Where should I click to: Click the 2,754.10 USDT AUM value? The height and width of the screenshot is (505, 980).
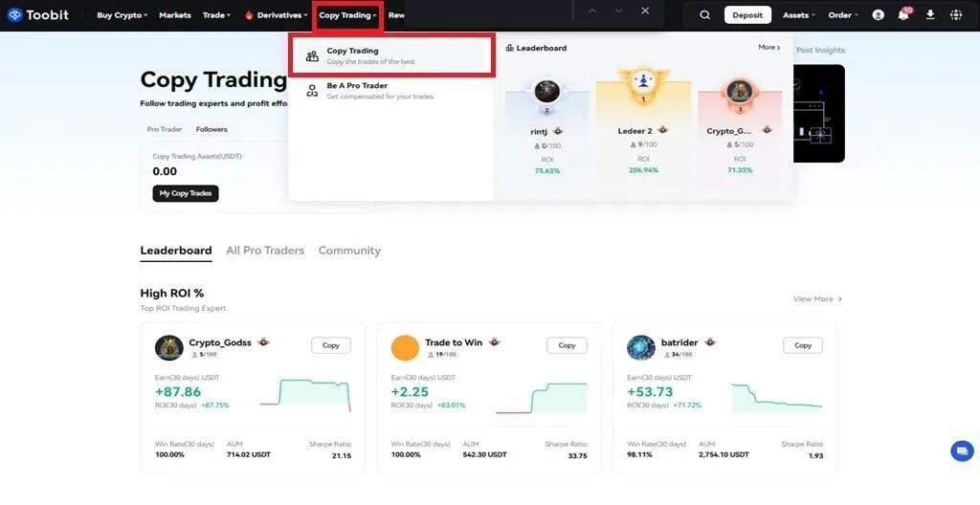point(724,454)
